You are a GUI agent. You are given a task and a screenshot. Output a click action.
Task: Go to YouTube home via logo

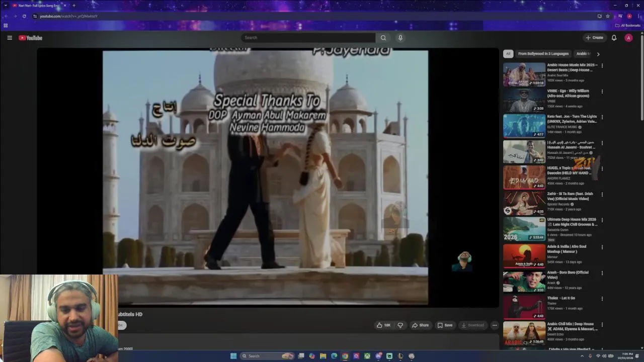[x=31, y=38]
